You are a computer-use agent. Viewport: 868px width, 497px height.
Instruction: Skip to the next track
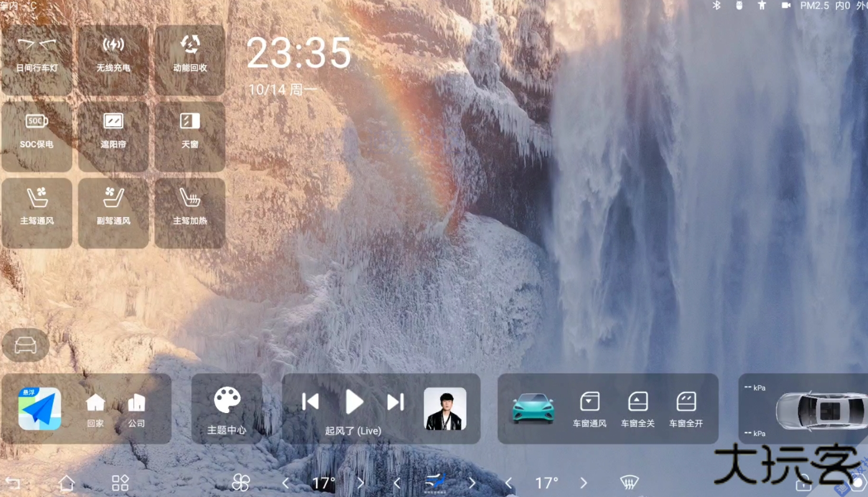(x=396, y=402)
